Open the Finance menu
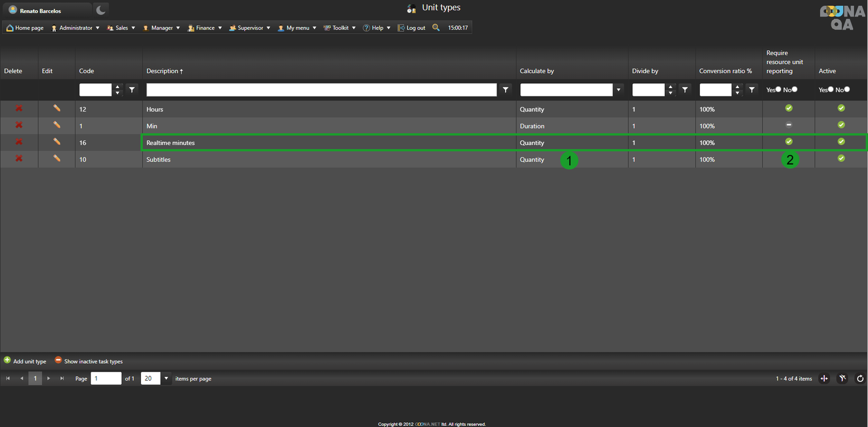 (x=205, y=28)
